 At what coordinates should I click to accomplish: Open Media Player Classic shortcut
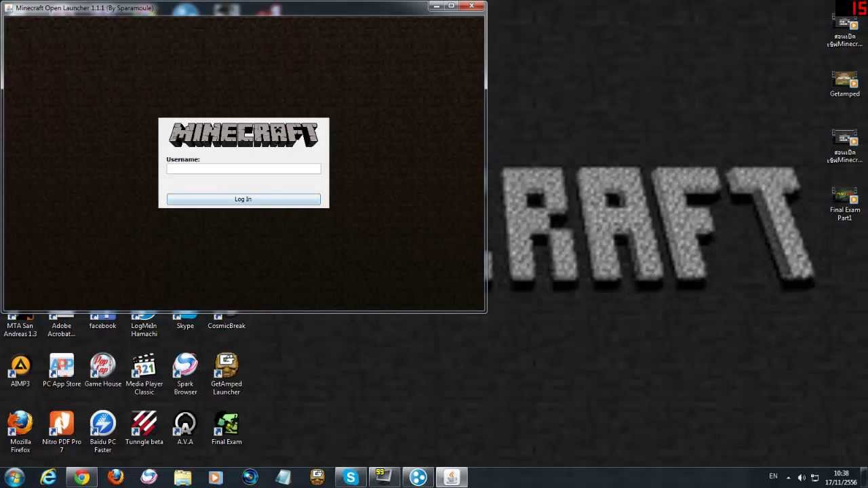144,374
